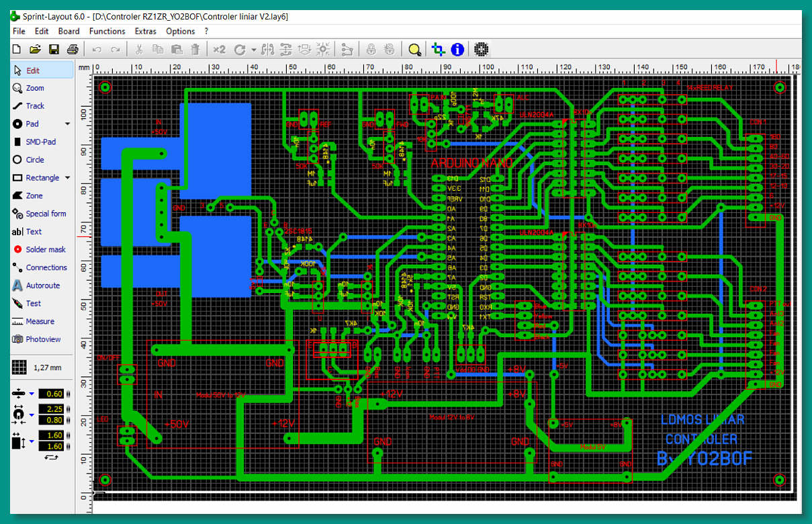
Task: Click the pad outer diameter field 2.25
Action: pos(52,408)
